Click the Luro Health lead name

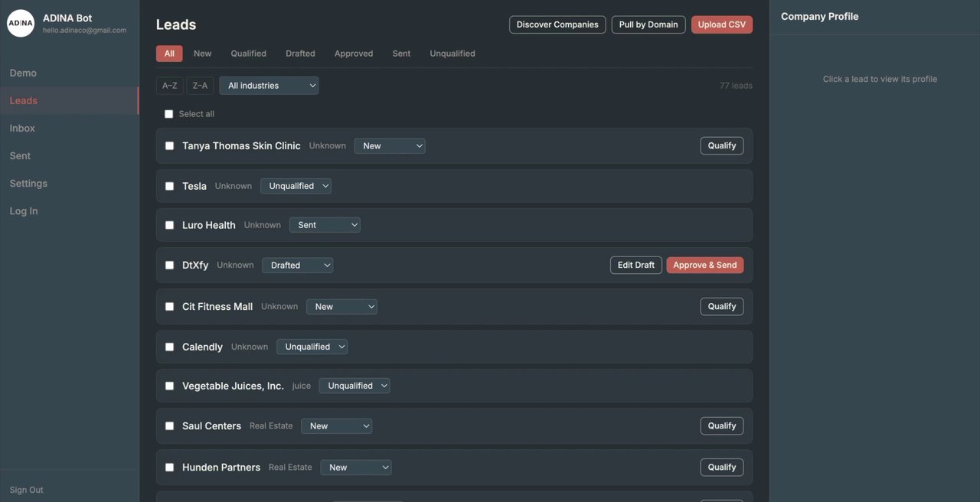click(209, 225)
